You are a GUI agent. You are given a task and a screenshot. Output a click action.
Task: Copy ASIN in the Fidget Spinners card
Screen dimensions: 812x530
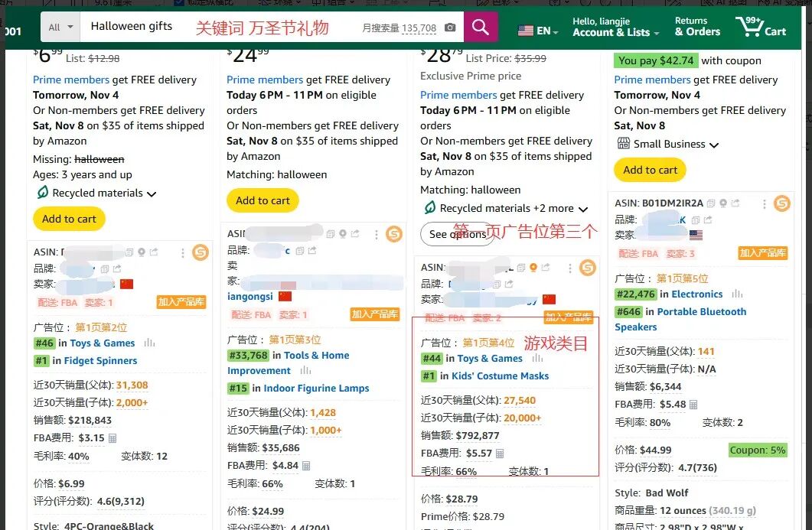129,252
